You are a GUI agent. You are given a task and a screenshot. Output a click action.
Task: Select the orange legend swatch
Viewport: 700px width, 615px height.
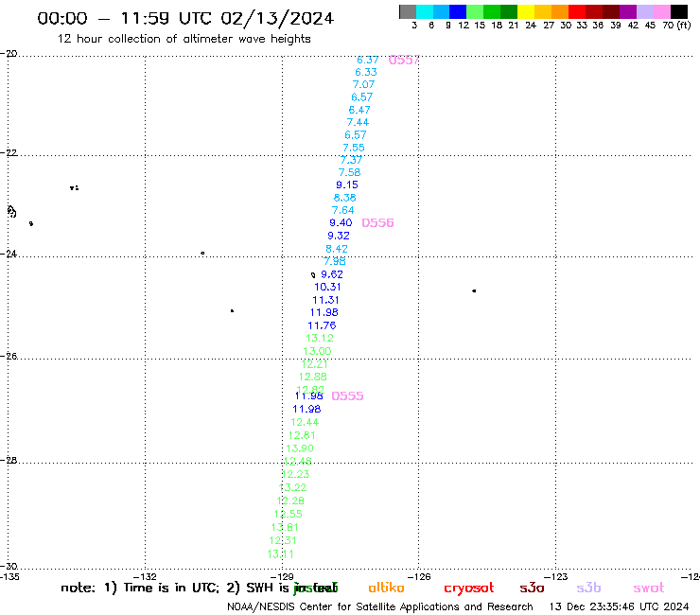(x=560, y=11)
